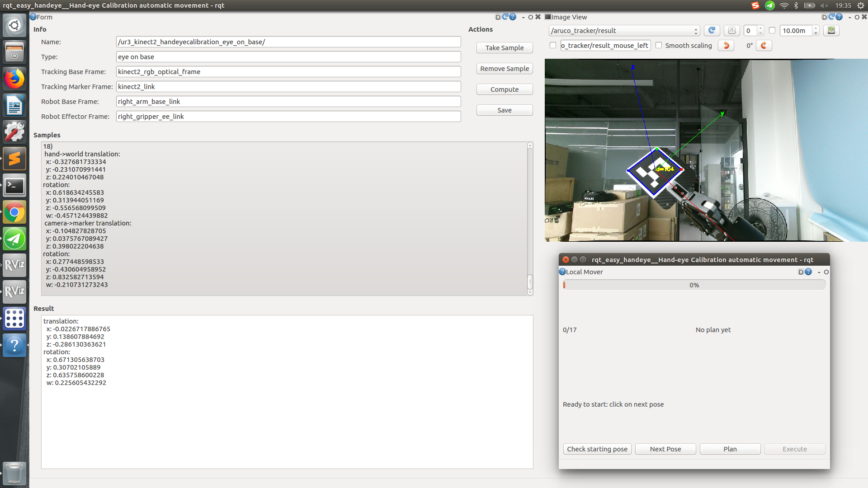Open Local Mover help icon

click(x=808, y=272)
